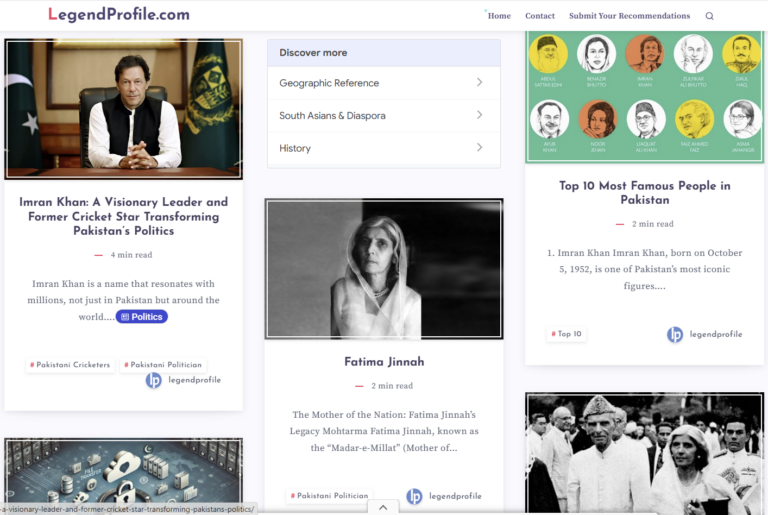
Task: Go to the Home menu item
Action: click(499, 16)
